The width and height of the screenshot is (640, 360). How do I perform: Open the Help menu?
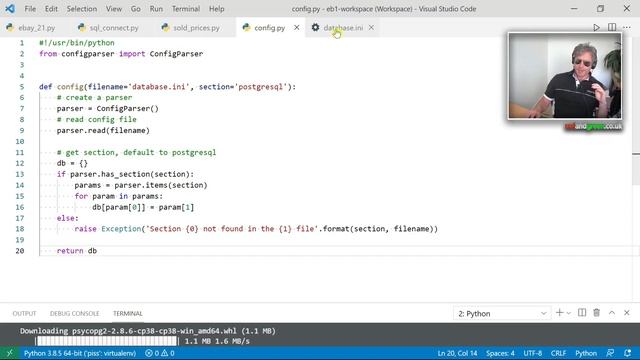pos(216,9)
